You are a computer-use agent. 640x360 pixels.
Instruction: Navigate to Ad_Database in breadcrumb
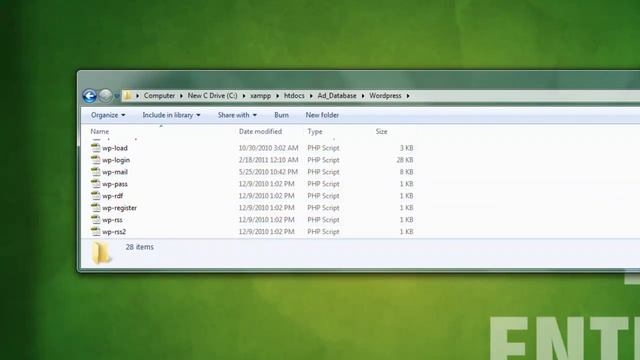337,96
